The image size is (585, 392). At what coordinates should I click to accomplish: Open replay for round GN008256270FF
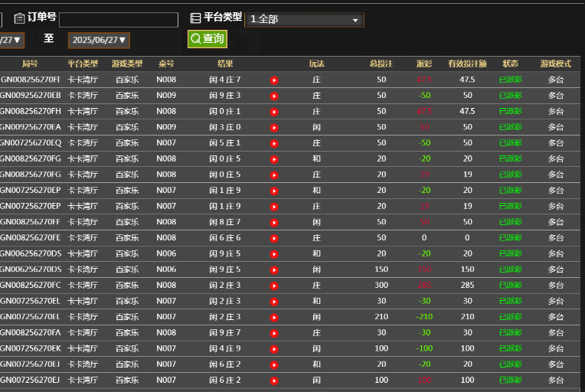(274, 222)
